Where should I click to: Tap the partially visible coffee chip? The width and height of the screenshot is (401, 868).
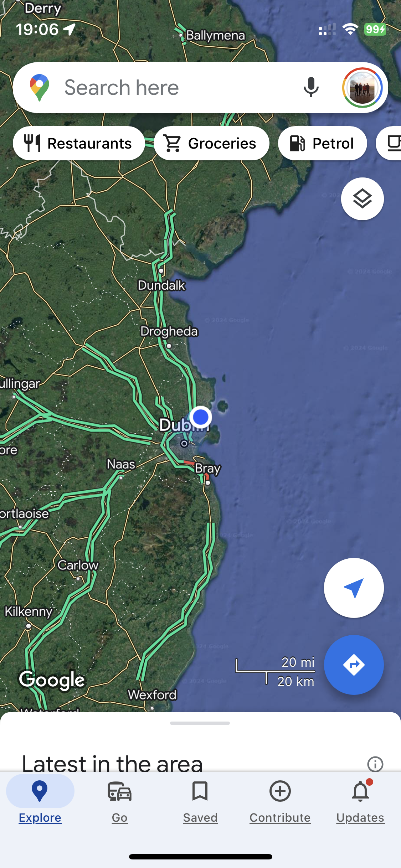point(389,143)
